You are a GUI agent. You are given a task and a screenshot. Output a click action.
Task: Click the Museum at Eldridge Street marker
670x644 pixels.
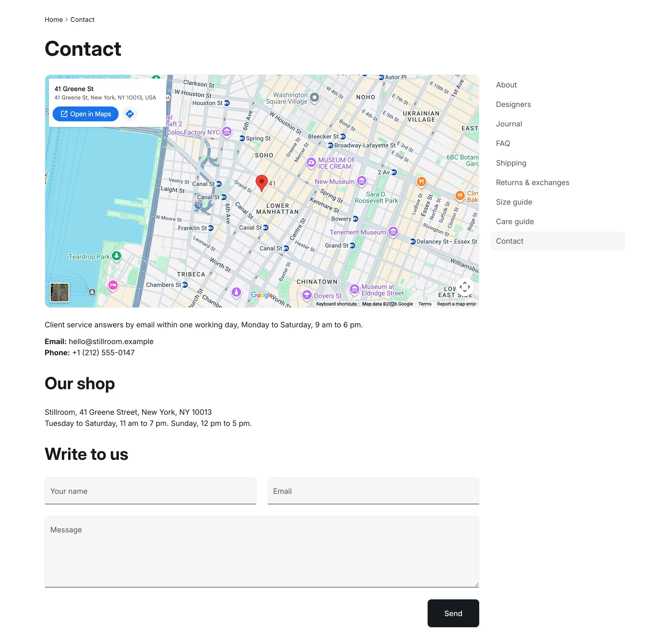[x=355, y=290]
